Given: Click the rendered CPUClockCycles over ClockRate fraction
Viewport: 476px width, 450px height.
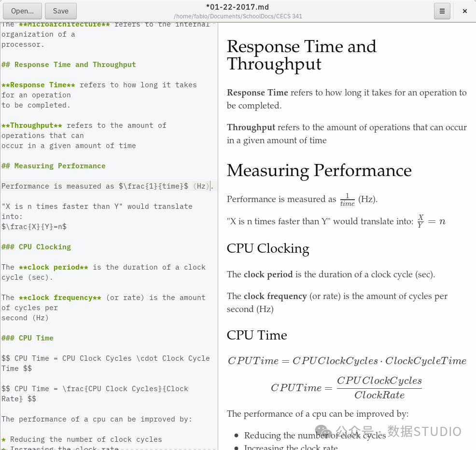Looking at the screenshot, I should coord(379,388).
